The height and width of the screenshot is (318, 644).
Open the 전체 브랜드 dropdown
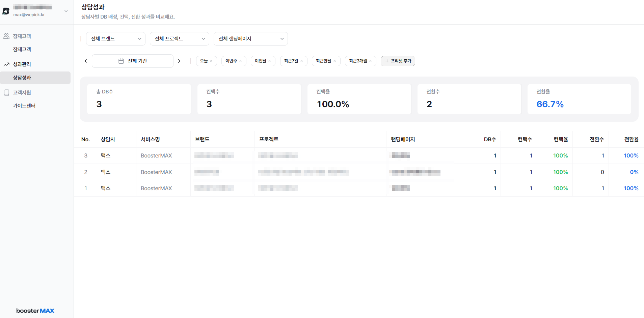(116, 39)
